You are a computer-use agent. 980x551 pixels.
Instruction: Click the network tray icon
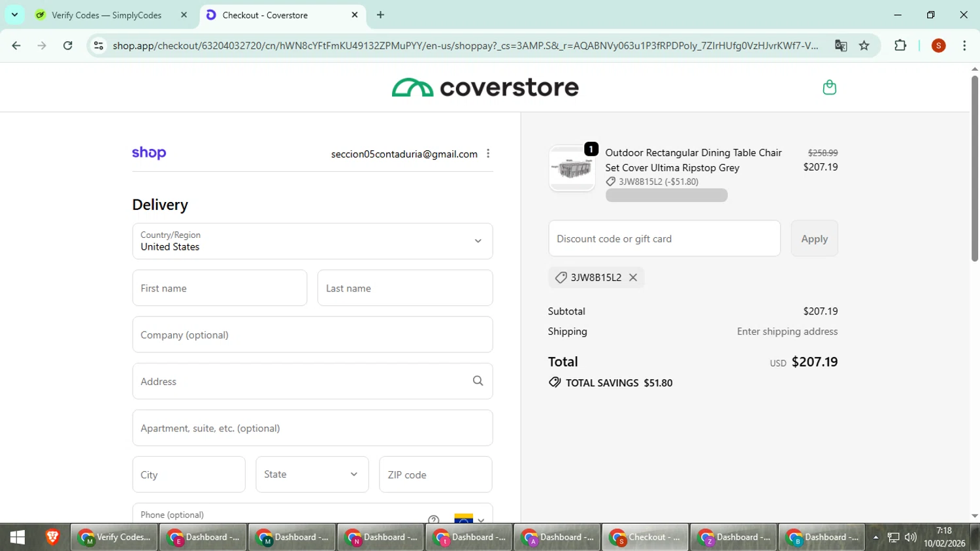(893, 538)
